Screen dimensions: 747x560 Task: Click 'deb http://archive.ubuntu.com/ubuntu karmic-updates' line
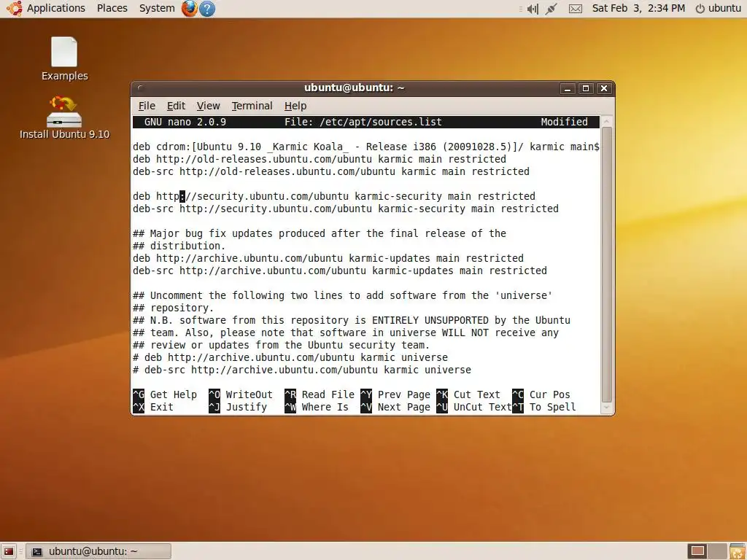[328, 258]
